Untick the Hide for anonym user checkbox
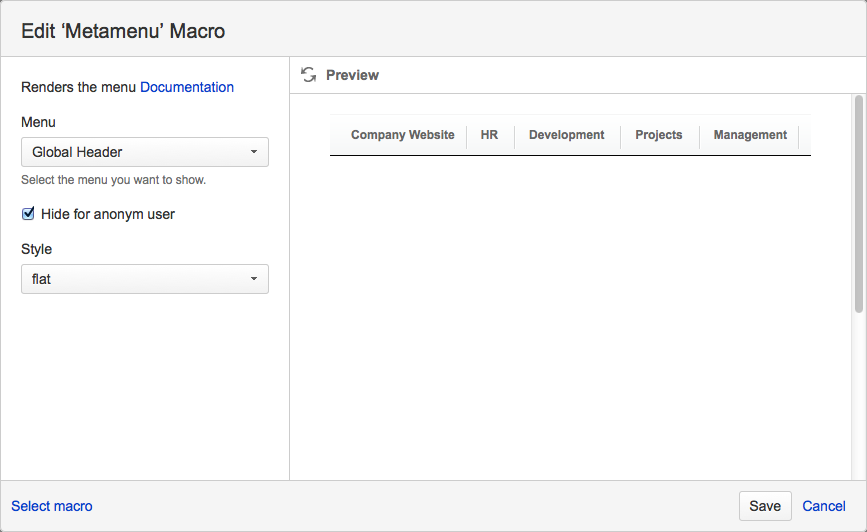867x532 pixels. pos(28,214)
